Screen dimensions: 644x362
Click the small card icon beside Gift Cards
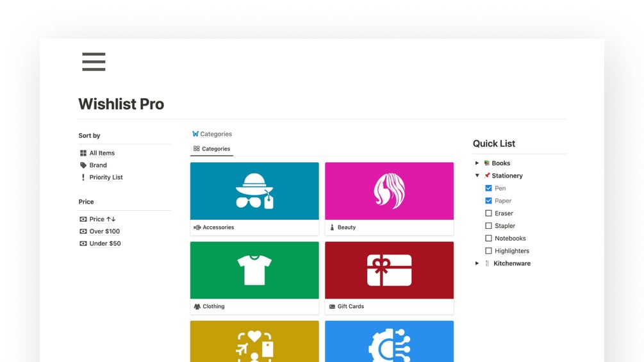pos(332,307)
